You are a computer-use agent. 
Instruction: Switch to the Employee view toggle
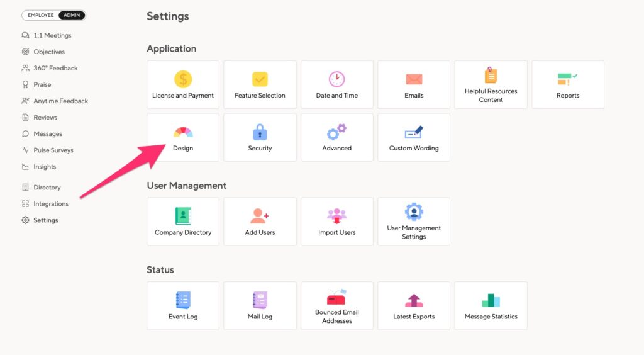(41, 15)
